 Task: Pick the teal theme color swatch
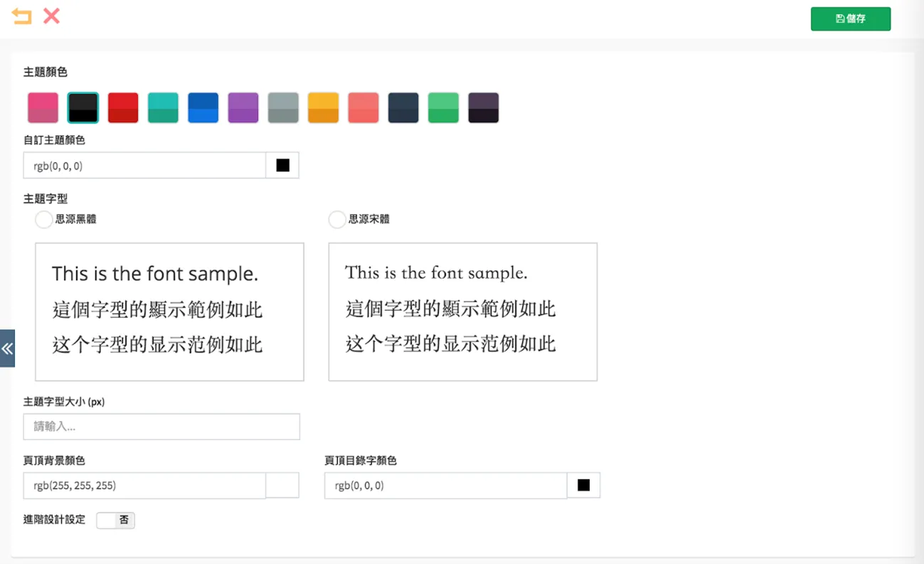click(163, 108)
